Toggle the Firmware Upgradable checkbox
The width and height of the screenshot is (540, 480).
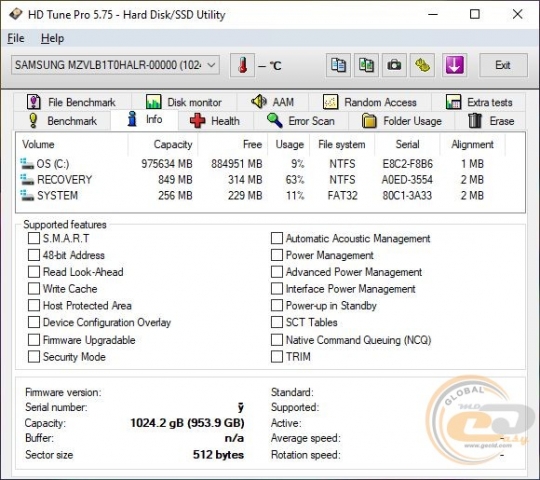pyautogui.click(x=34, y=340)
